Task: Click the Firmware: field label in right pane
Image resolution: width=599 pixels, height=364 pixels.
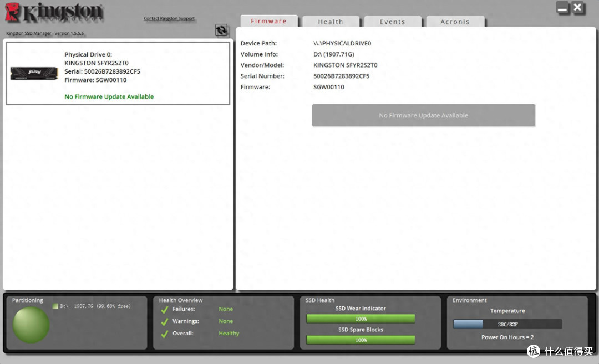Action: (255, 87)
